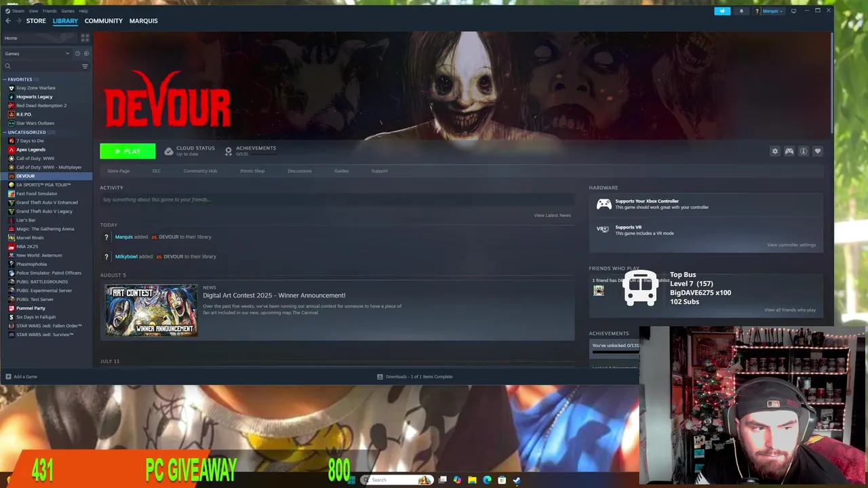This screenshot has height=488, width=868.
Task: Open Windows Start button on taskbar
Action: [x=351, y=480]
